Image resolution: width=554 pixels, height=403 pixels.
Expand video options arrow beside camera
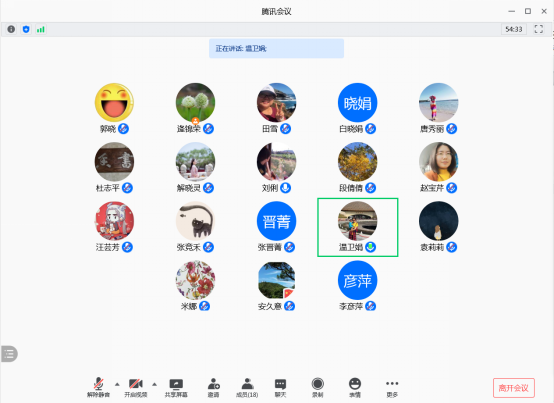click(154, 384)
